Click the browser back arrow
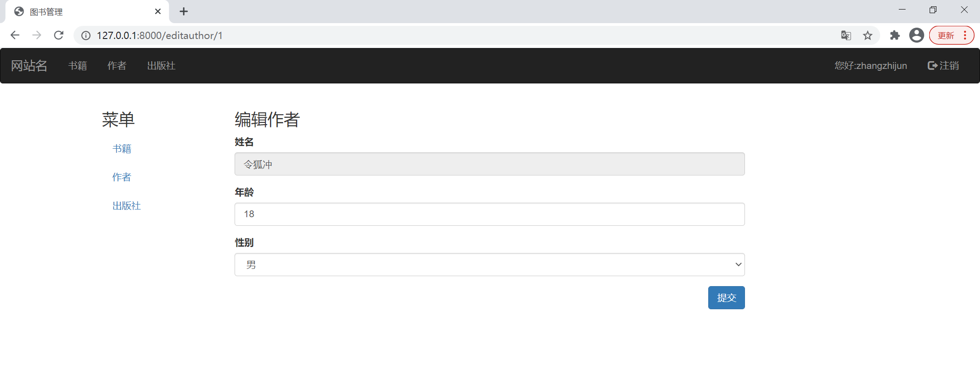980x370 pixels. [x=15, y=35]
